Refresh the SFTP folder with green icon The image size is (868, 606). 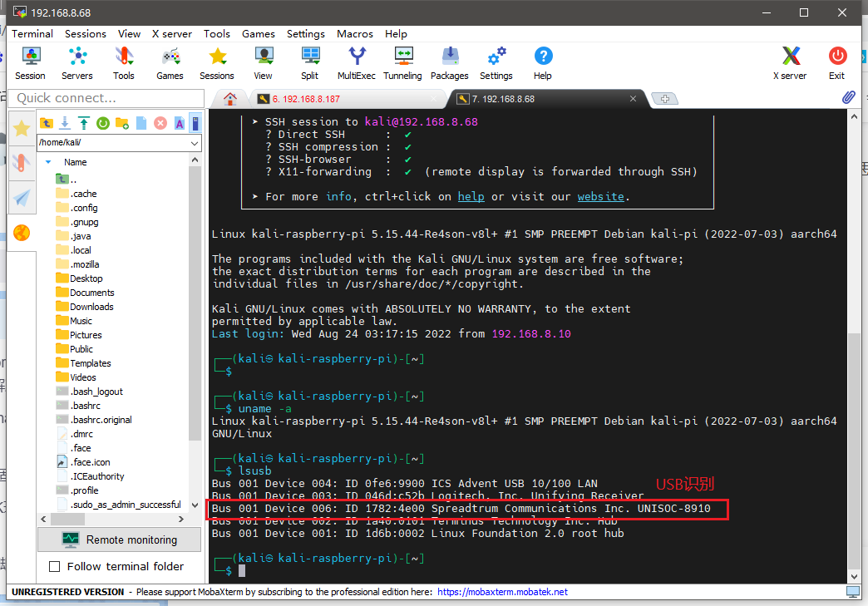coord(103,123)
